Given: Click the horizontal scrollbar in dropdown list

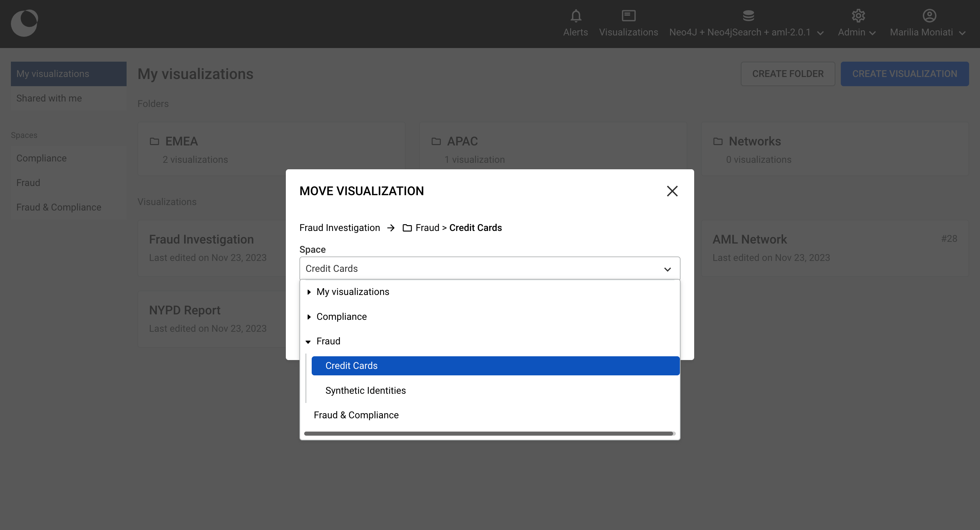Looking at the screenshot, I should [x=489, y=433].
